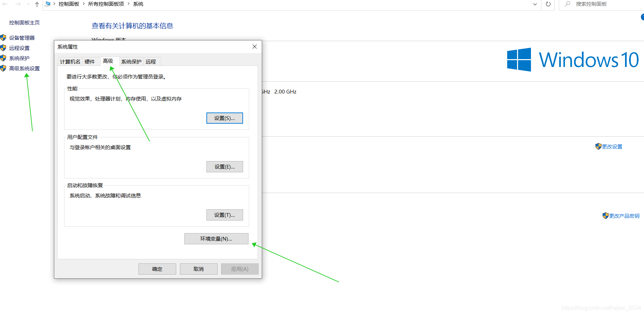Click shield icon next to 更改产品密钥
Image resolution: width=644 pixels, height=314 pixels.
[605, 216]
